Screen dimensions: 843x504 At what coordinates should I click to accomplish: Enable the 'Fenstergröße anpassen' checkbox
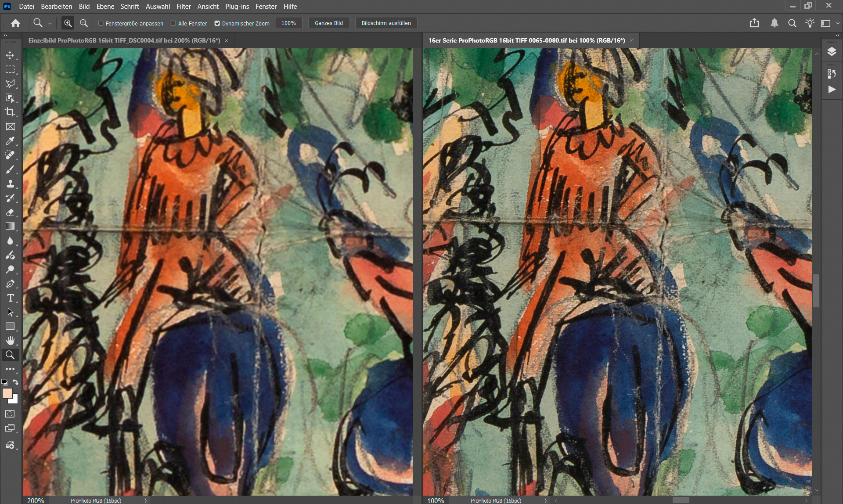(101, 24)
